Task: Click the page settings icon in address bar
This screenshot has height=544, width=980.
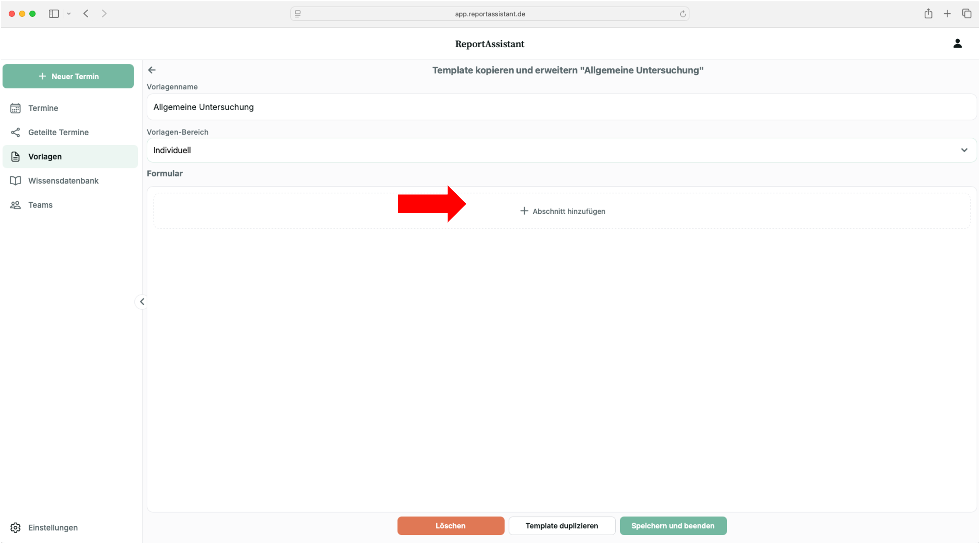Action: 298,14
